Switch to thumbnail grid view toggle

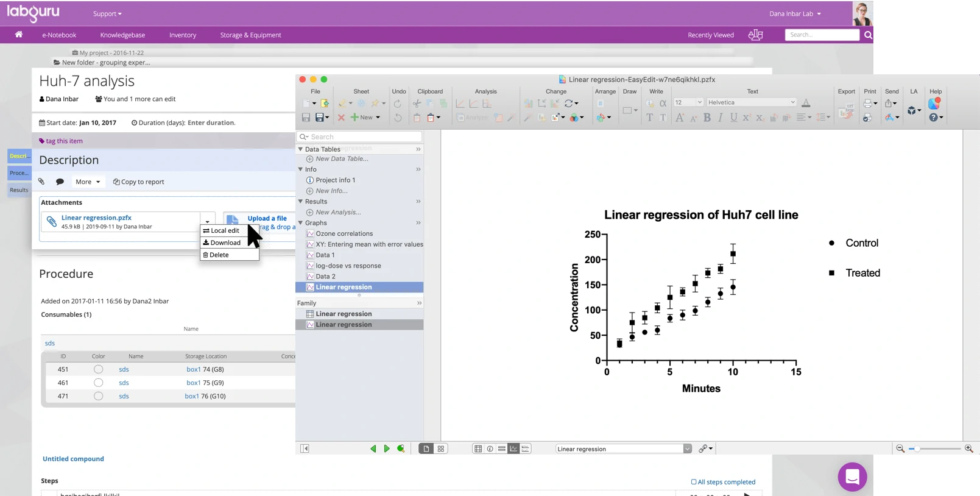440,449
